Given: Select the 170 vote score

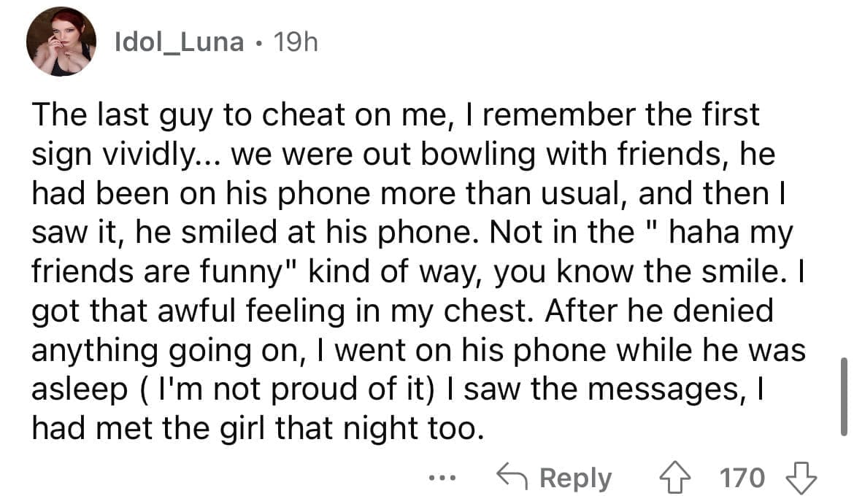Looking at the screenshot, I should (742, 478).
